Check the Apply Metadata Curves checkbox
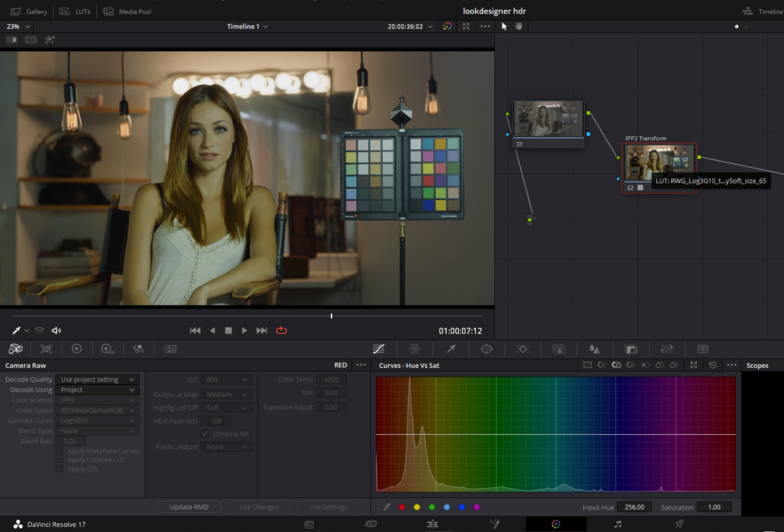The height and width of the screenshot is (532, 784). pos(59,451)
